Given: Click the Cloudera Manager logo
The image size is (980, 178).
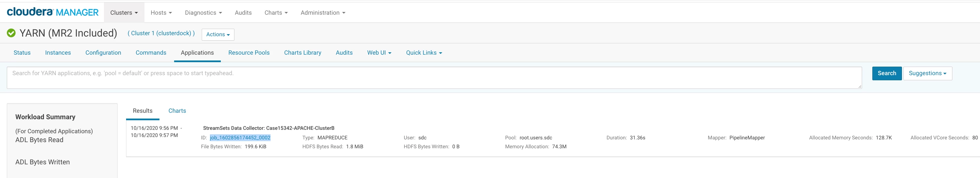Looking at the screenshot, I should (x=52, y=12).
